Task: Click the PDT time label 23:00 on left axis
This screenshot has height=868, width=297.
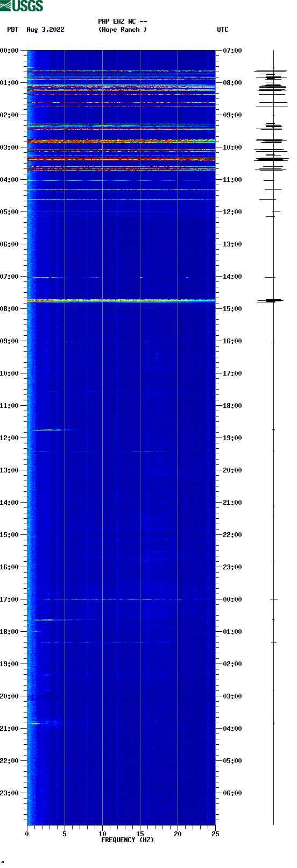Action: [x=10, y=793]
